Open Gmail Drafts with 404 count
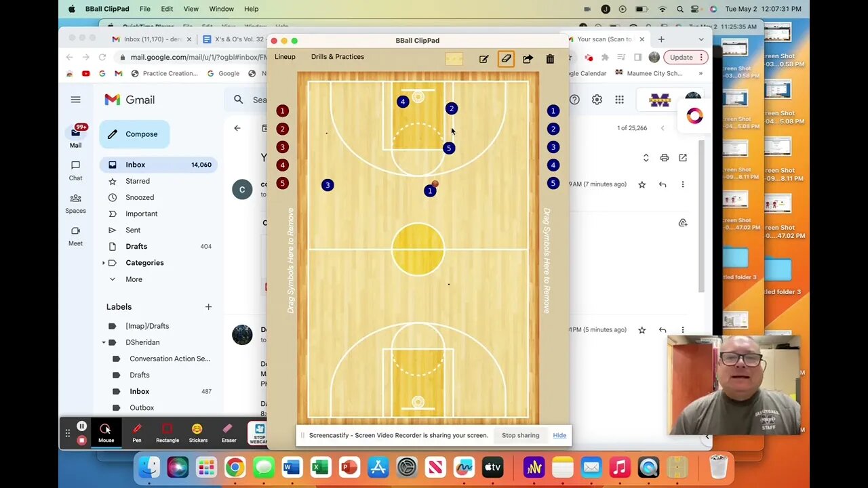The width and height of the screenshot is (868, 488). [x=158, y=246]
